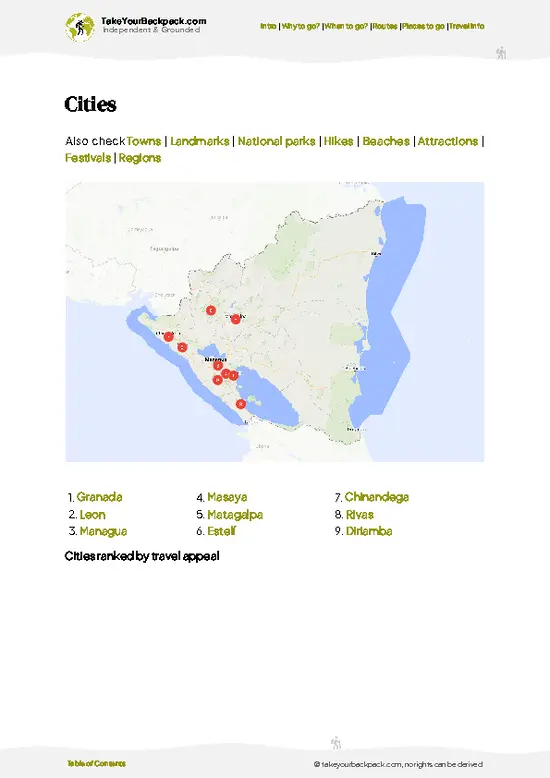Click the takeyourbackpack.com copyright footer text
Viewport: 550px width, 778px height.
[x=398, y=765]
